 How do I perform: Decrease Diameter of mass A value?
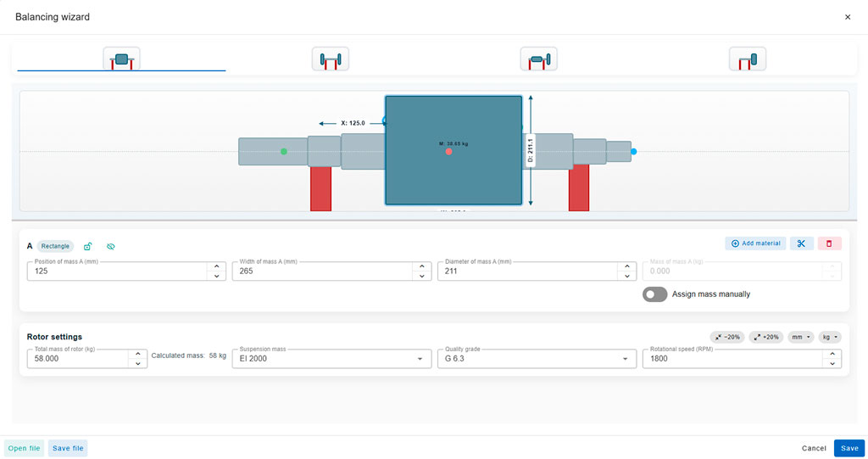point(627,276)
